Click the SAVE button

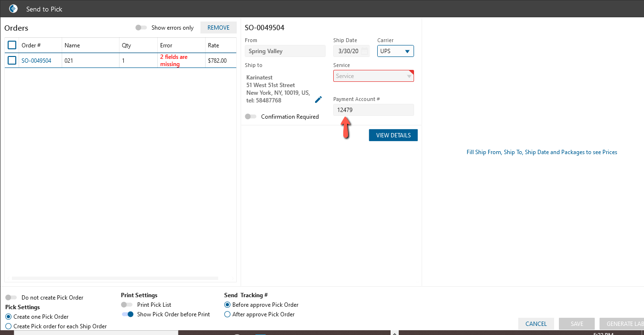point(577,324)
